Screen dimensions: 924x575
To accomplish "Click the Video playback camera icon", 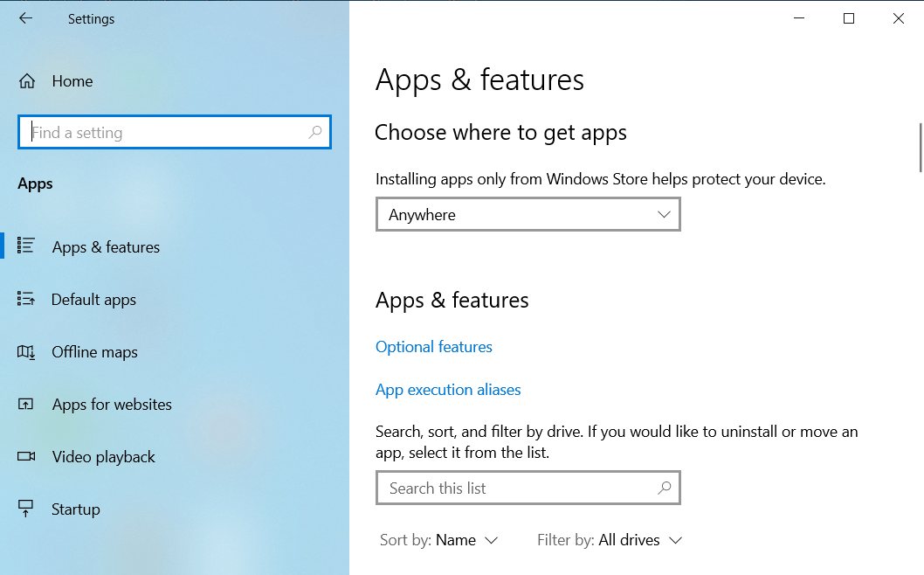I will click(26, 457).
